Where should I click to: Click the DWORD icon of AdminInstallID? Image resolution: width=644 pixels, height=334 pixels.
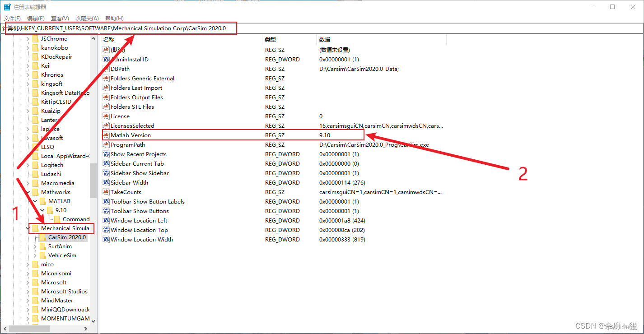106,59
